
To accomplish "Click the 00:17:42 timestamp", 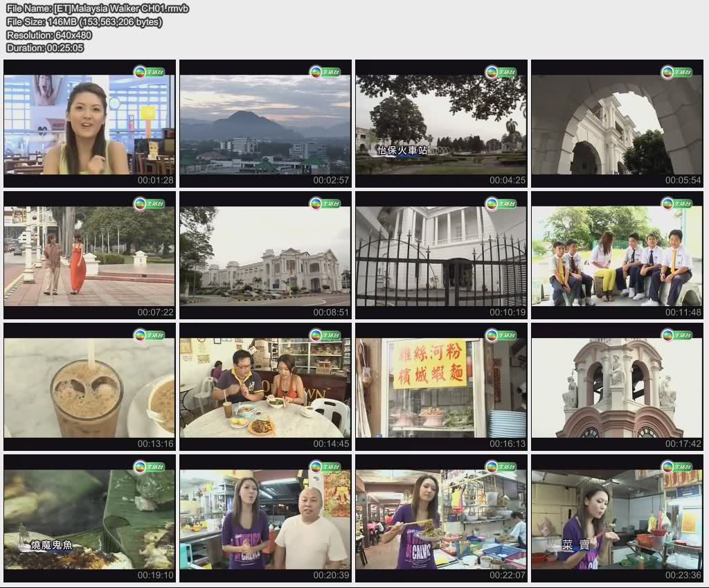I will [683, 444].
